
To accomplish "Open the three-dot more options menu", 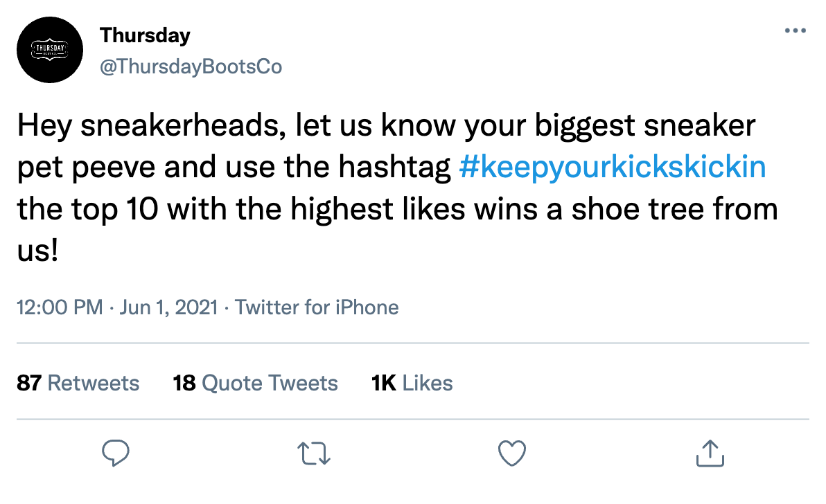I will pos(795,32).
